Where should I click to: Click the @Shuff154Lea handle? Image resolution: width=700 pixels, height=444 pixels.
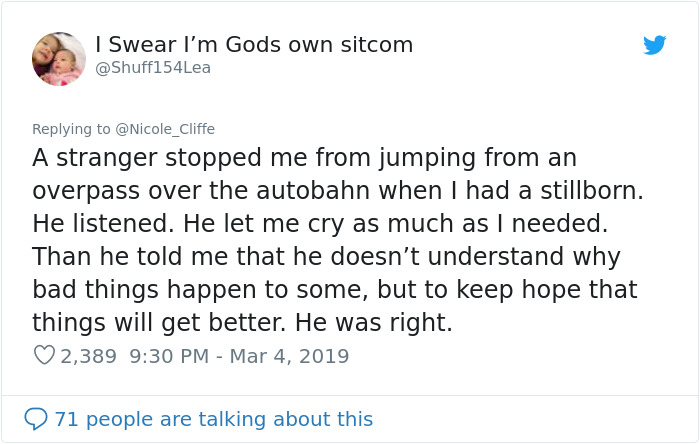click(x=153, y=68)
